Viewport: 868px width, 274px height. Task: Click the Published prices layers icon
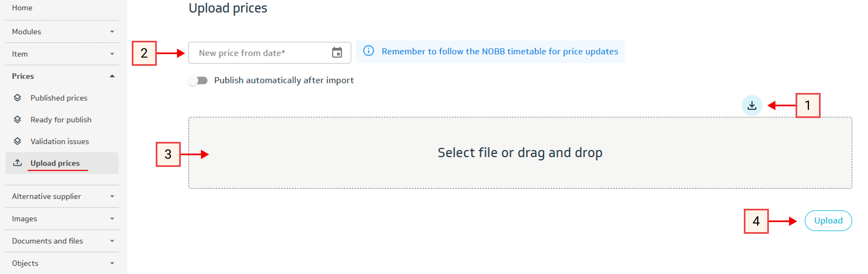pyautogui.click(x=17, y=98)
